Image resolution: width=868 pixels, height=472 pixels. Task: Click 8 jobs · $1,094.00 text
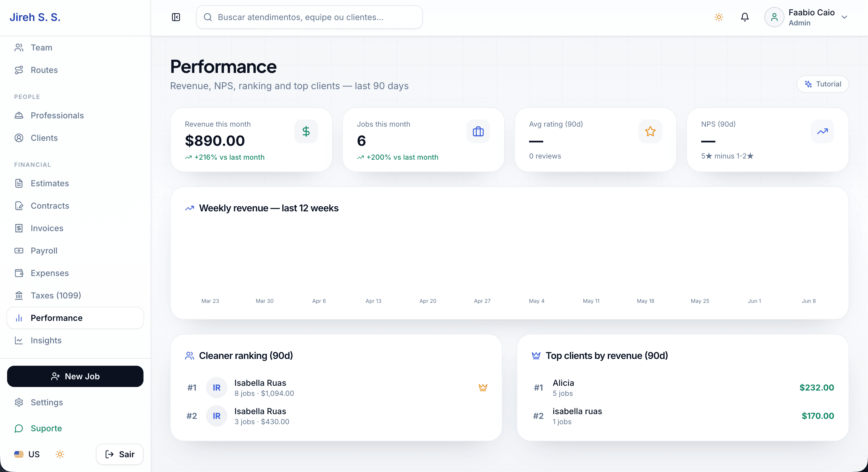point(264,393)
